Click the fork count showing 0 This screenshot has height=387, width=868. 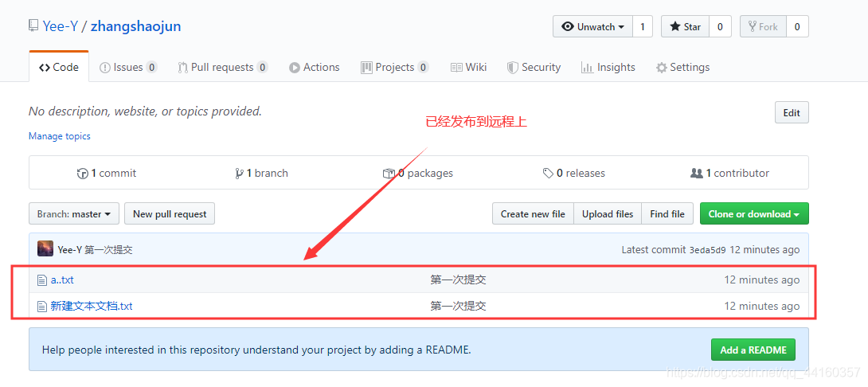click(x=797, y=26)
